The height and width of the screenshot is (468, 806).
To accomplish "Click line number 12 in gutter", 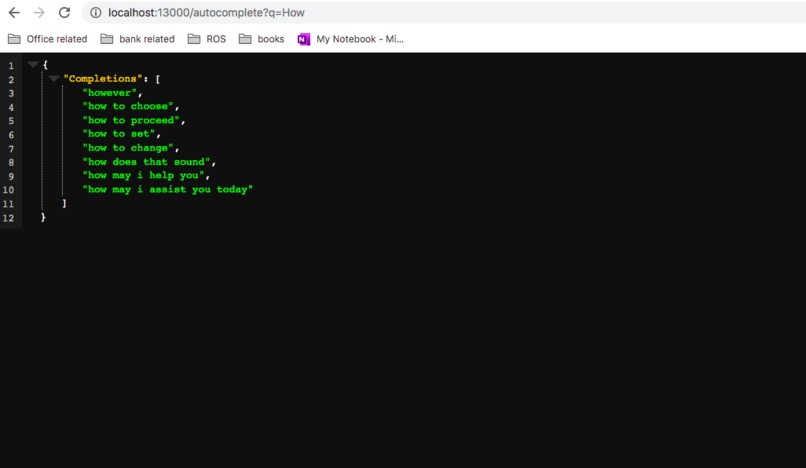I will coord(8,218).
